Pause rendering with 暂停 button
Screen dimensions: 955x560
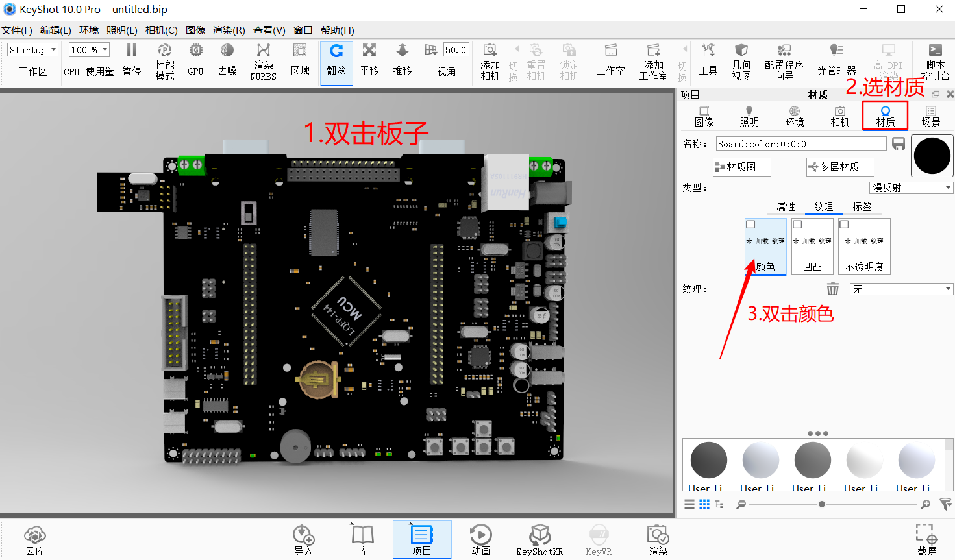coord(132,60)
